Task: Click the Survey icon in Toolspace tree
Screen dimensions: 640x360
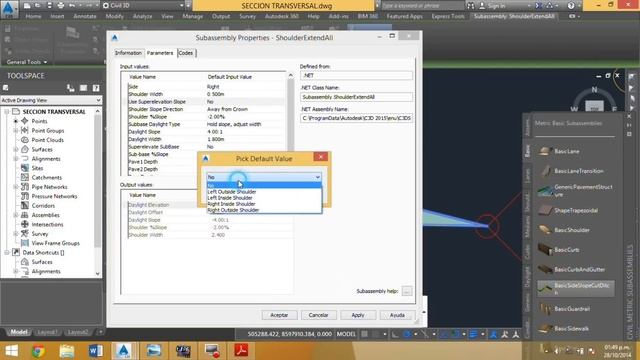Action: pyautogui.click(x=25, y=234)
